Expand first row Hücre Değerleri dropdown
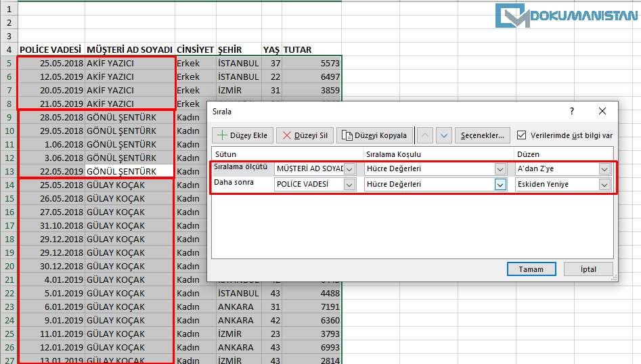The image size is (641, 364). click(x=500, y=168)
